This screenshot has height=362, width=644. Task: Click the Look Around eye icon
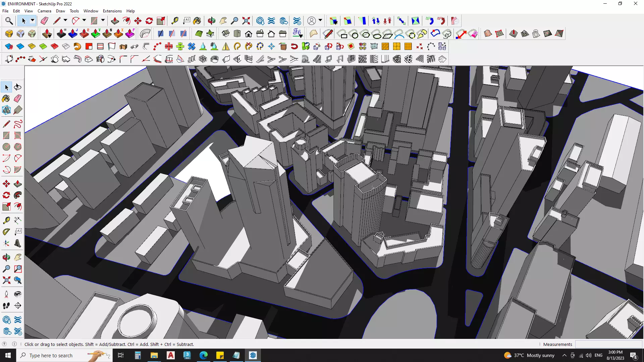pyautogui.click(x=18, y=294)
